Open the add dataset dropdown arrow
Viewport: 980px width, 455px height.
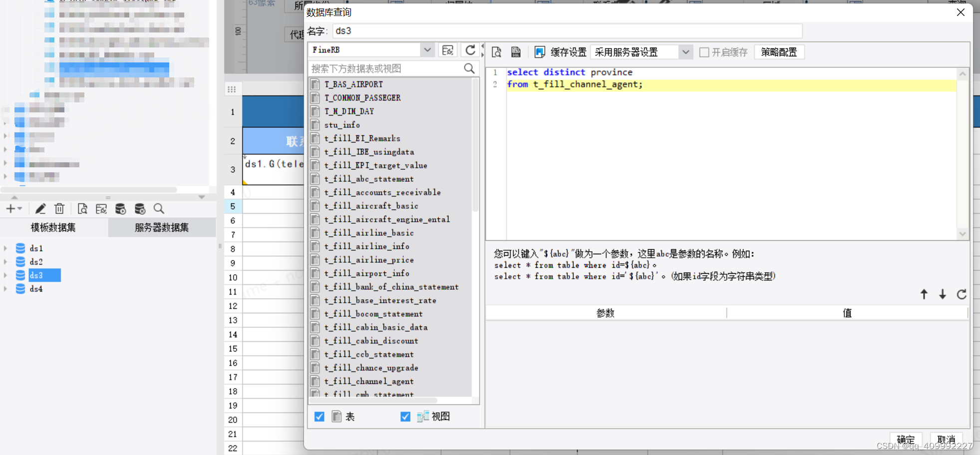tap(19, 209)
